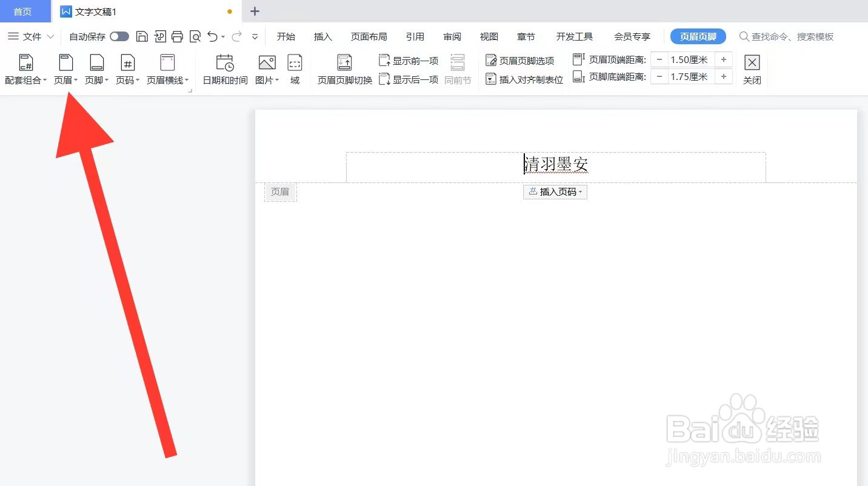Viewport: 868px width, 486px height.
Task: Open a new tab with plus button
Action: click(255, 12)
